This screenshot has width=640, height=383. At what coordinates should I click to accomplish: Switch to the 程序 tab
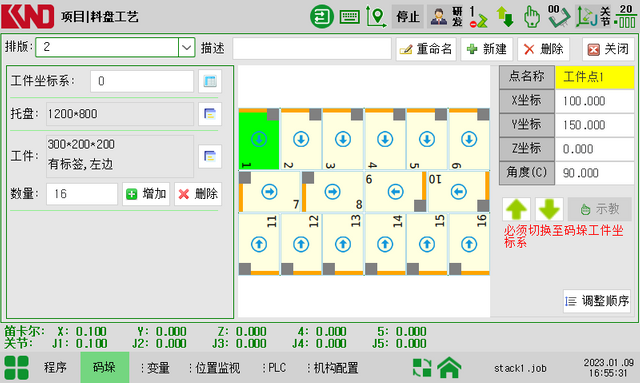coord(55,367)
